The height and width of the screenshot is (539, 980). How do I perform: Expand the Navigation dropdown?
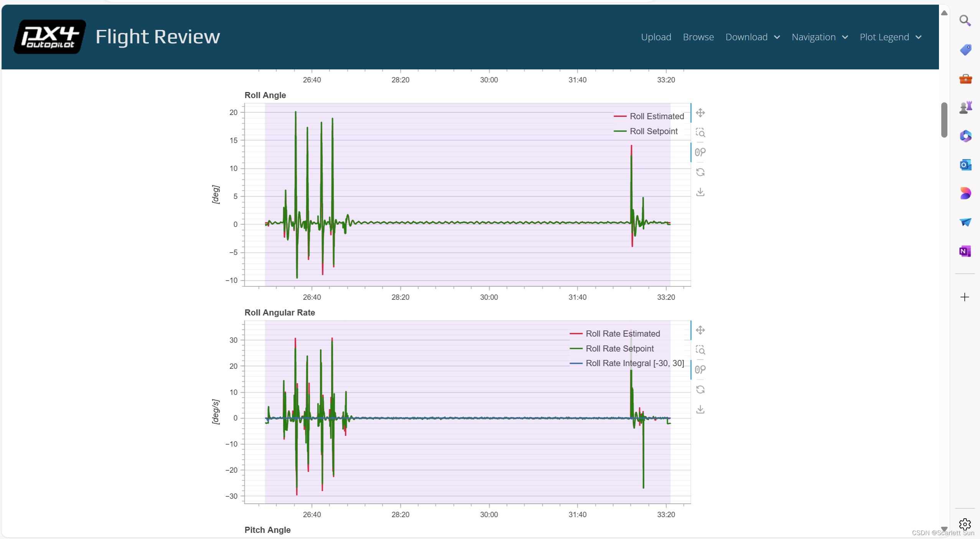click(819, 37)
